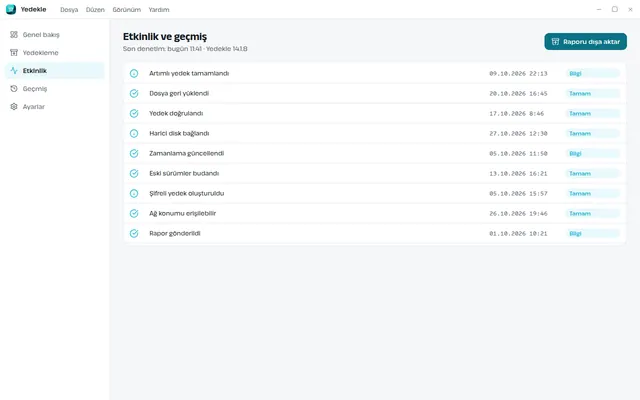Screen dimensions: 640x400
Task: Click check icon beside Eski sürümler budandı
Action: 134,173
